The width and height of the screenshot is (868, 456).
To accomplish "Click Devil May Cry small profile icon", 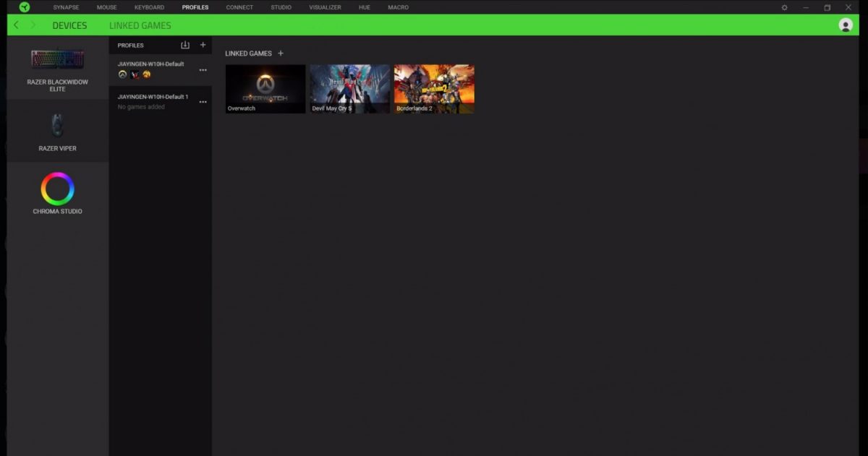I will coord(135,74).
